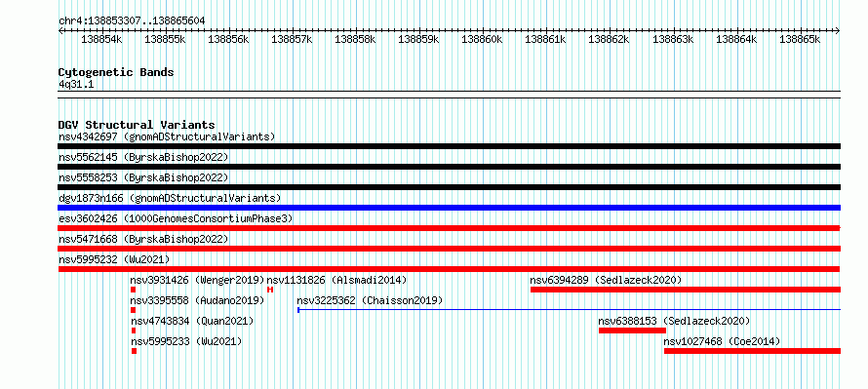Open nsv3225362 (Chaisson2019) label
The height and width of the screenshot is (389, 868).
tap(370, 300)
